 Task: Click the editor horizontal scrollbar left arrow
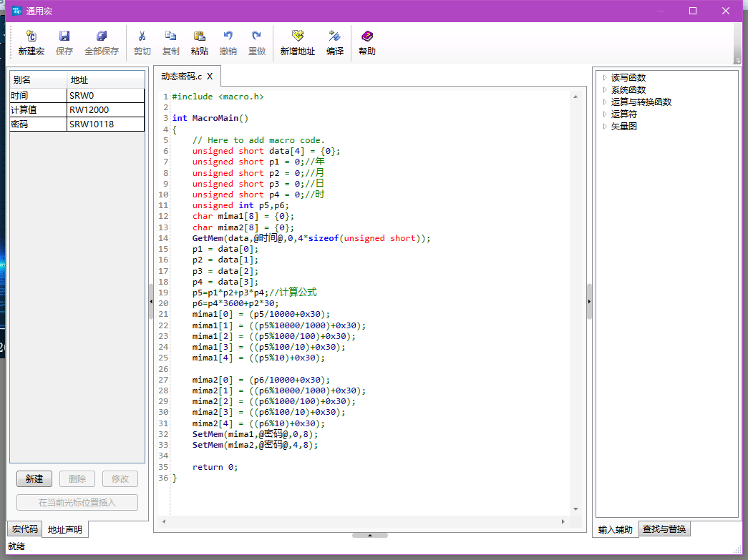click(164, 521)
